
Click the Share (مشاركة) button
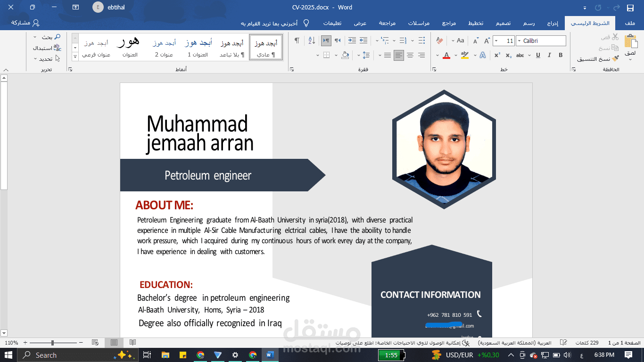click(25, 23)
